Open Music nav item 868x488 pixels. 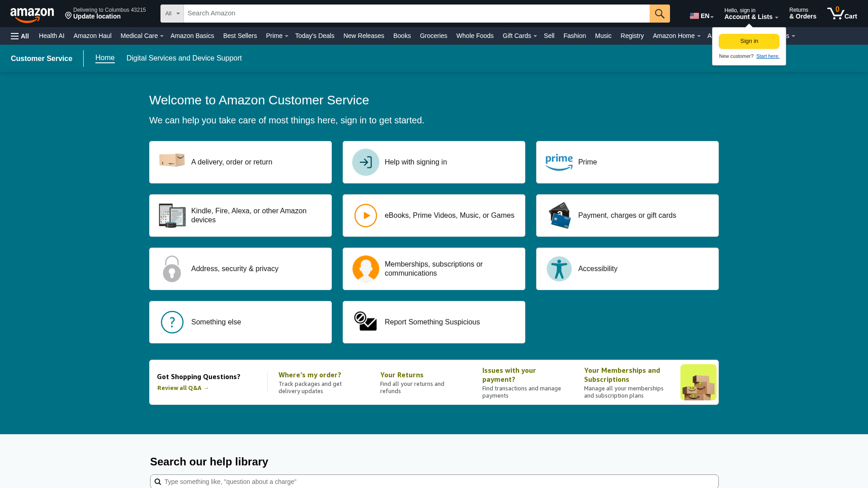tap(603, 36)
